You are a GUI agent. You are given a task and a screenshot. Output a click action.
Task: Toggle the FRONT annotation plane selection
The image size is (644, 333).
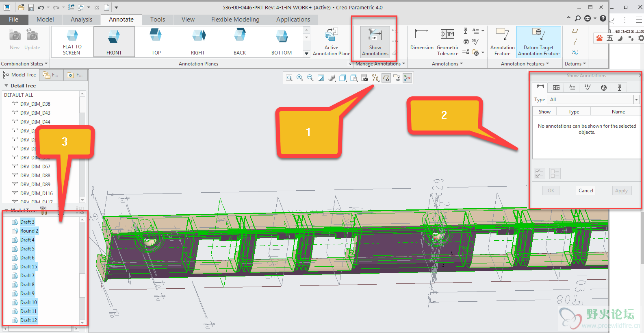click(x=114, y=42)
